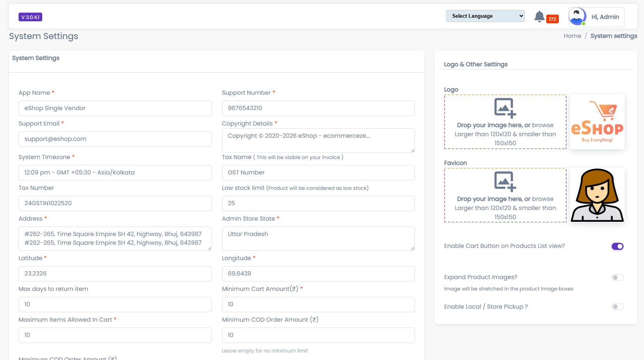Screen dimensions: 644x360
Task: Focus the Tax Number input field
Action: [115, 203]
